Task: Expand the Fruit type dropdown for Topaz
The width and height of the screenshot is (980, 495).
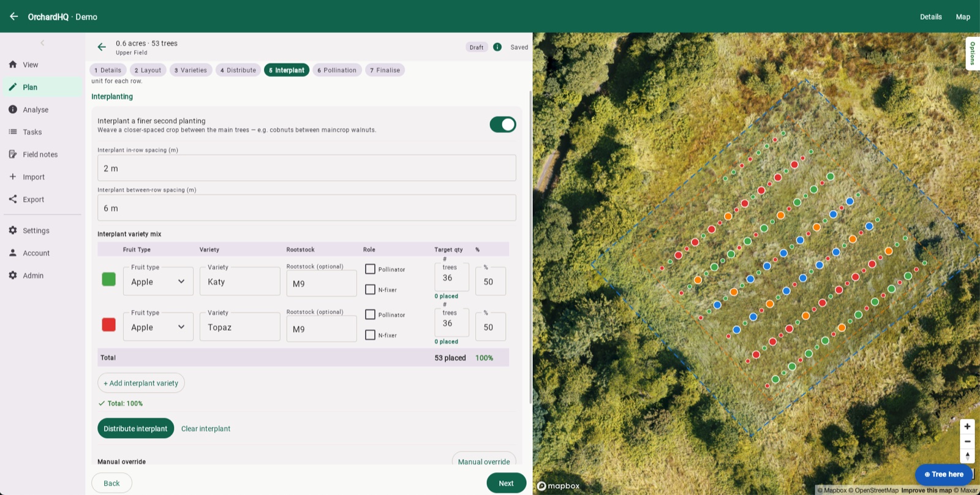Action: coord(158,327)
